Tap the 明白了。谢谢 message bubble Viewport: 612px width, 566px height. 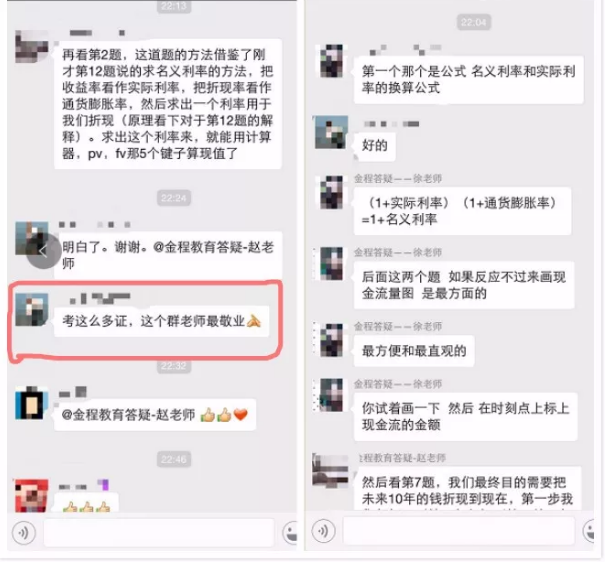[168, 255]
